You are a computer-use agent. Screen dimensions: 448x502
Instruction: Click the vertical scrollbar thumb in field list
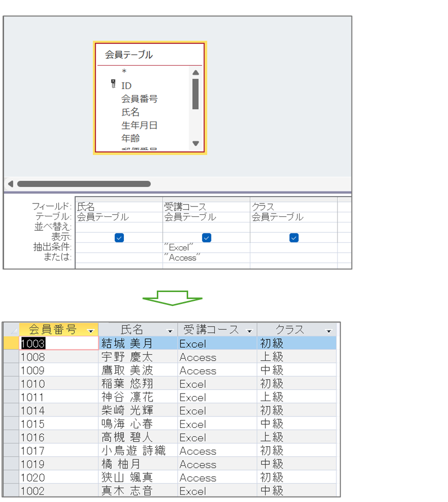196,94
